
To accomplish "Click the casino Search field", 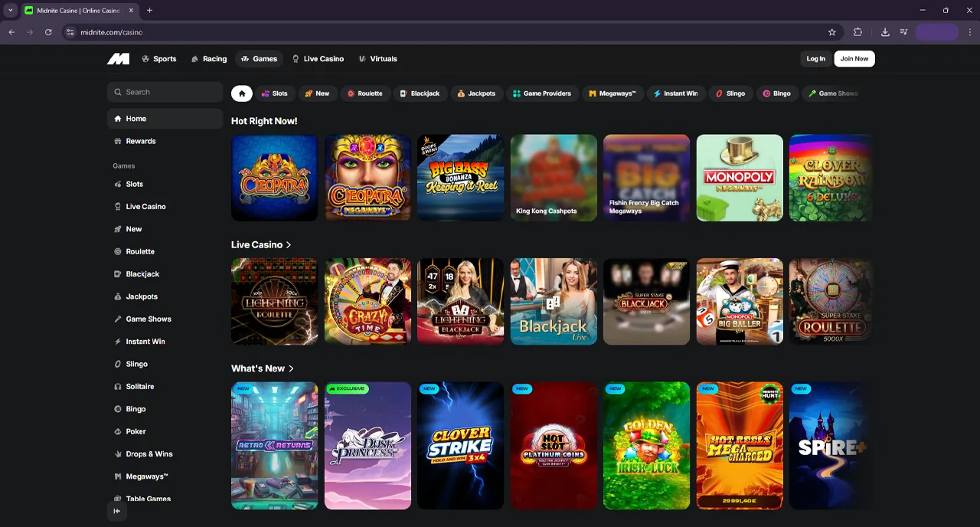I will click(165, 92).
